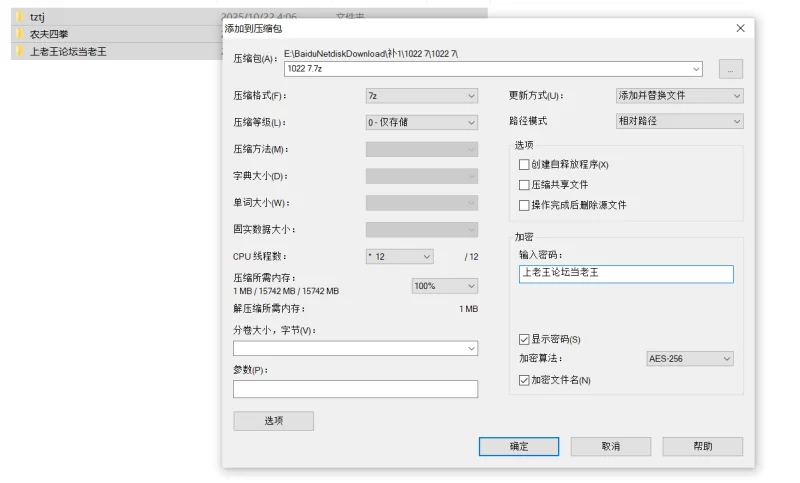
Task: Open the 更新方式 dropdown
Action: coord(679,96)
